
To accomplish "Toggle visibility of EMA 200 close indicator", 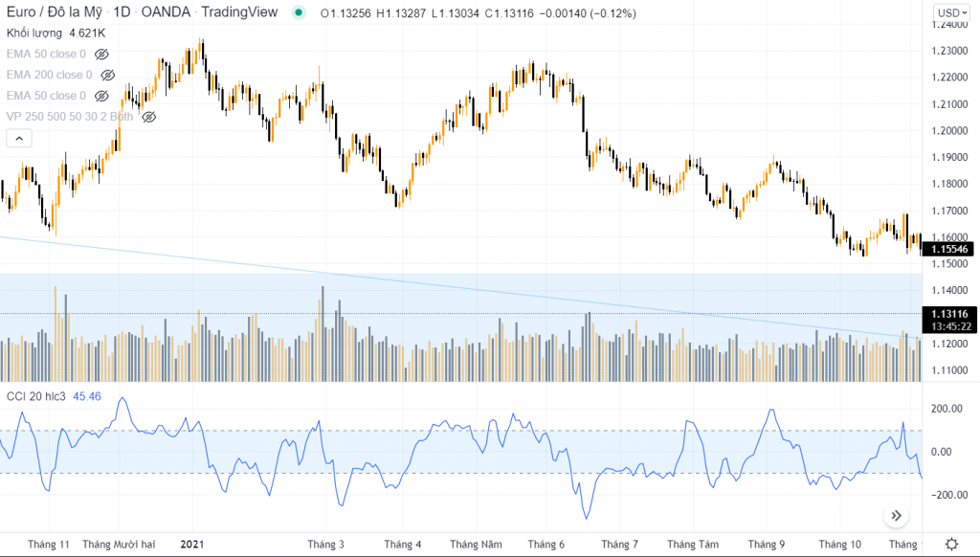I will tap(107, 75).
